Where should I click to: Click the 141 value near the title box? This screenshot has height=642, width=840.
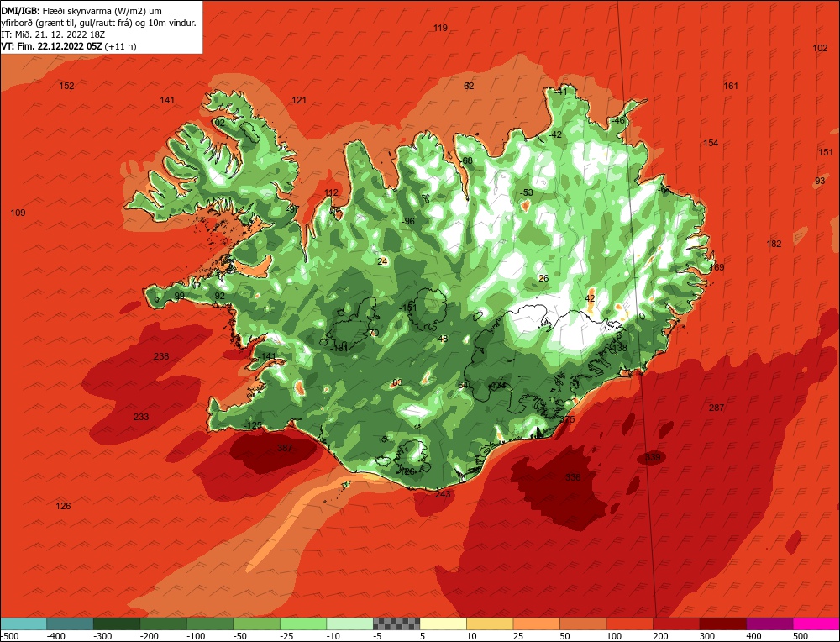point(167,100)
